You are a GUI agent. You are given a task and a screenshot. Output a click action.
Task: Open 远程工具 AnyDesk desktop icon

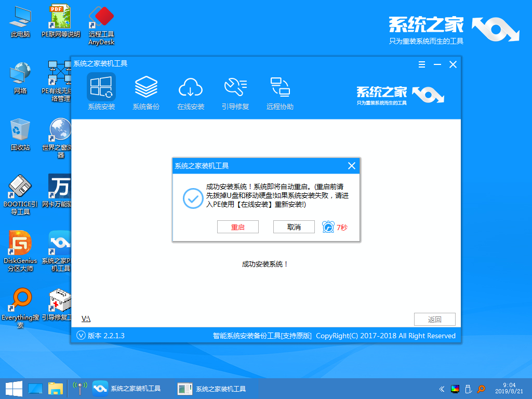pos(101,25)
